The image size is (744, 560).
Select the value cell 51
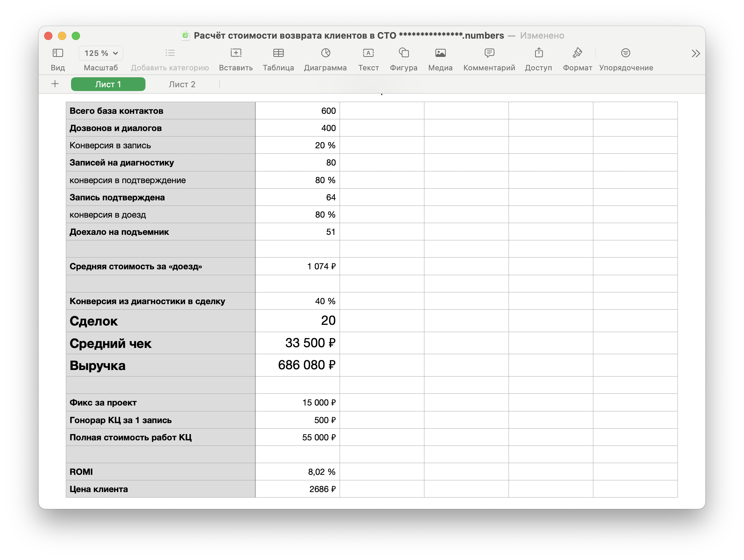298,232
